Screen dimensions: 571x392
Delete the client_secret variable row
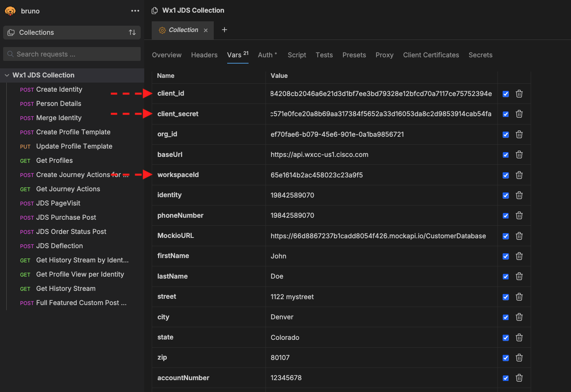519,114
